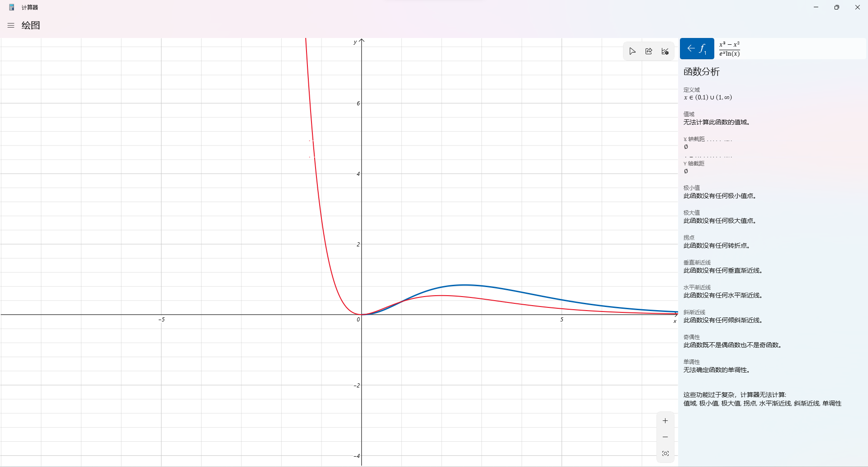
Task: Click the y-axis arrow at the top
Action: point(361,41)
